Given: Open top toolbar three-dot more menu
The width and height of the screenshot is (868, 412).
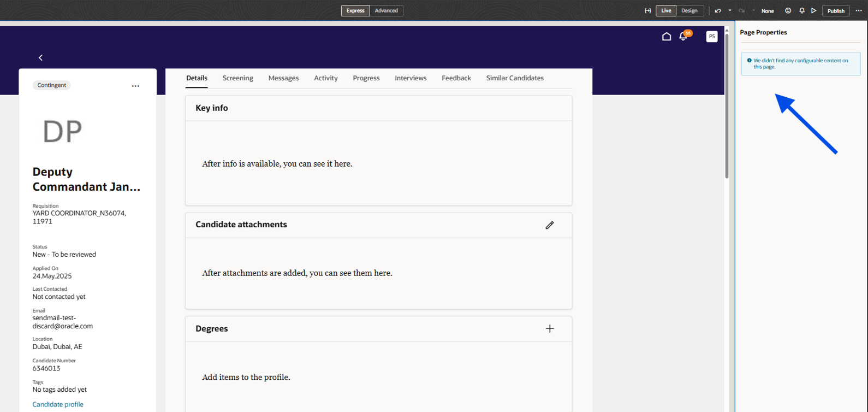Looking at the screenshot, I should click(x=859, y=11).
